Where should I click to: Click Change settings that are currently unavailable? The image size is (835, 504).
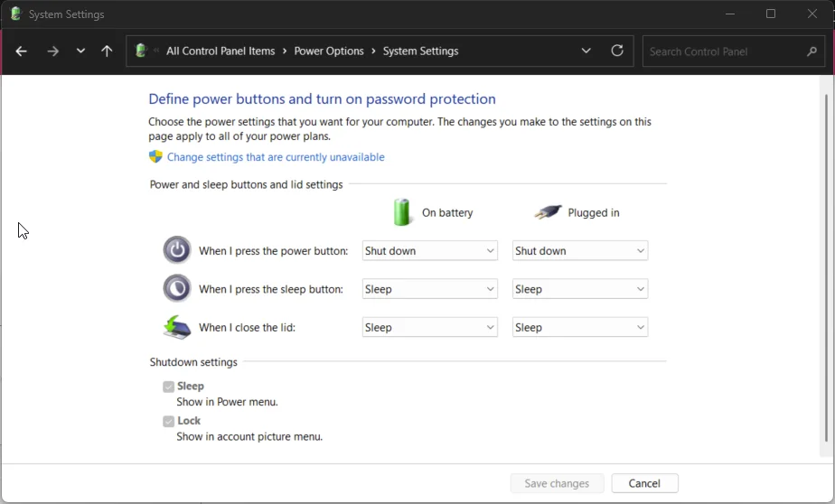276,157
